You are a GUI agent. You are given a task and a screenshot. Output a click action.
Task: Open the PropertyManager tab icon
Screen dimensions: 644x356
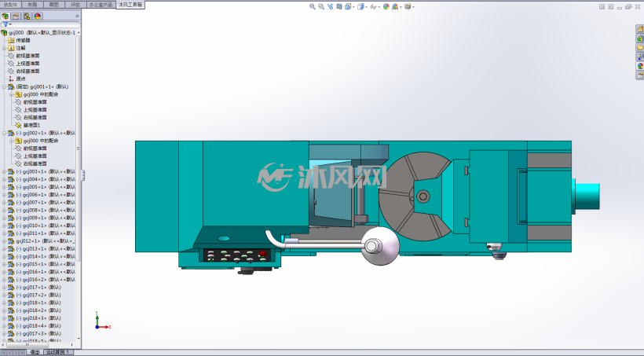point(16,16)
